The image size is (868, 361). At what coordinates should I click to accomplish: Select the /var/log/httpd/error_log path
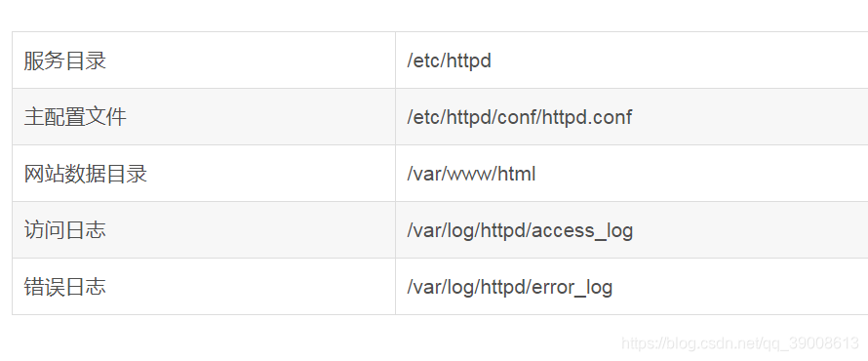(x=510, y=287)
